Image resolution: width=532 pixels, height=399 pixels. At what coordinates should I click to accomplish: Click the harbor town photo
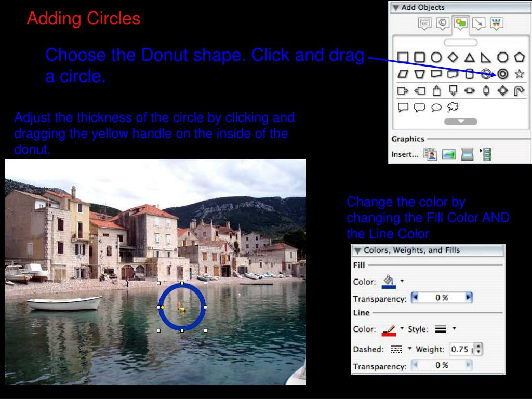click(x=155, y=272)
